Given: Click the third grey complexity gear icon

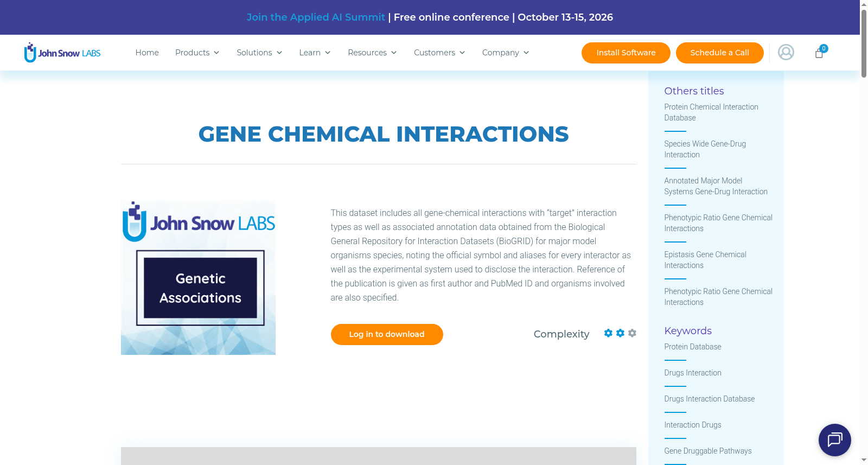Looking at the screenshot, I should [x=632, y=333].
